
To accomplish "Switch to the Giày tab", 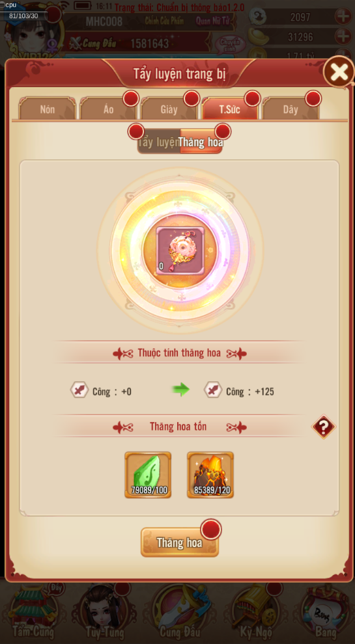I will click(169, 109).
